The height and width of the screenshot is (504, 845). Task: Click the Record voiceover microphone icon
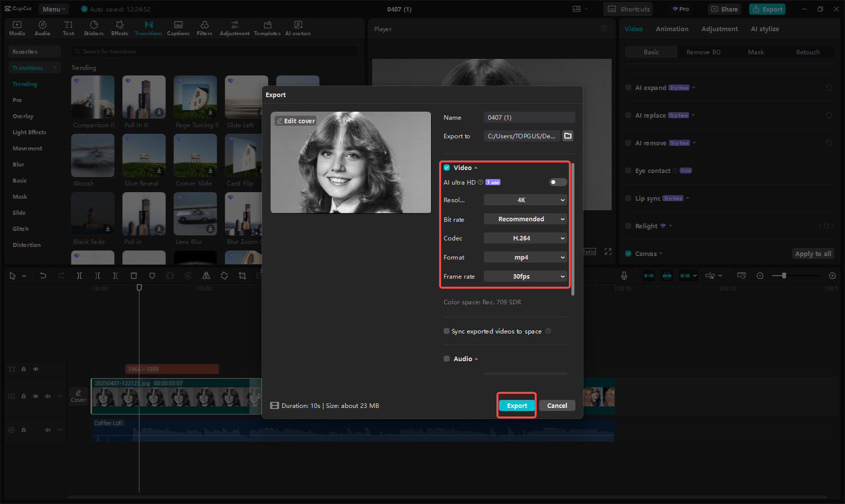point(624,276)
